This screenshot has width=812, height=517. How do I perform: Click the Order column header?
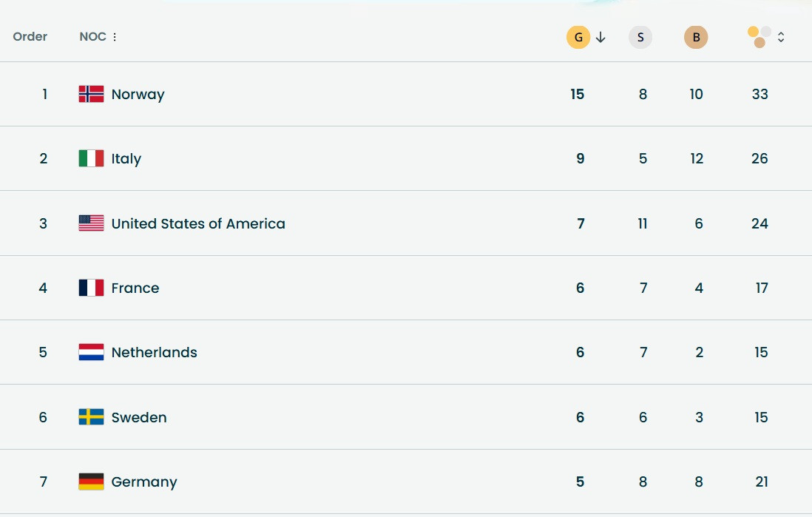coord(30,37)
